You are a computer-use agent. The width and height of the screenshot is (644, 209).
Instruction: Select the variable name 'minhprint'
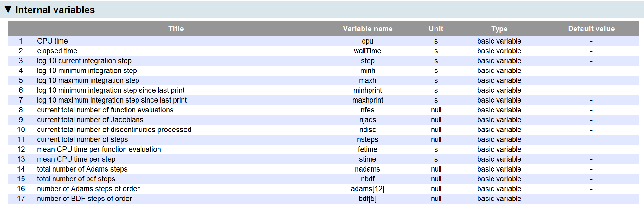pyautogui.click(x=368, y=90)
